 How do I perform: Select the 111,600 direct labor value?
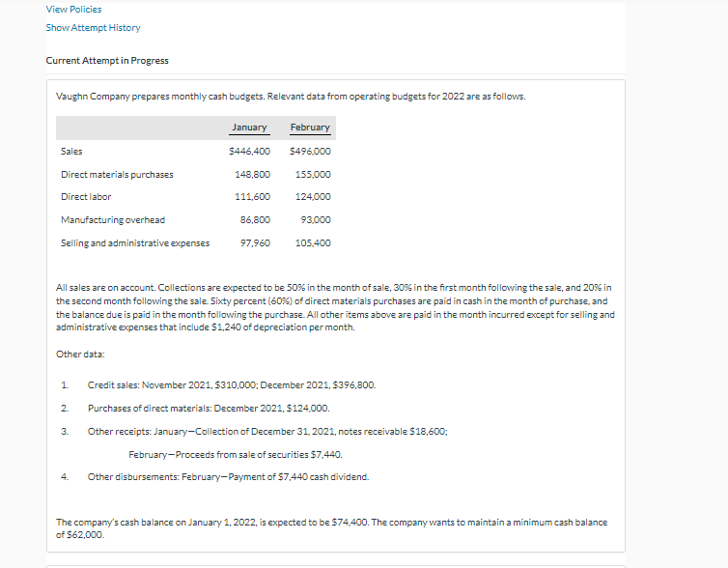pyautogui.click(x=253, y=197)
